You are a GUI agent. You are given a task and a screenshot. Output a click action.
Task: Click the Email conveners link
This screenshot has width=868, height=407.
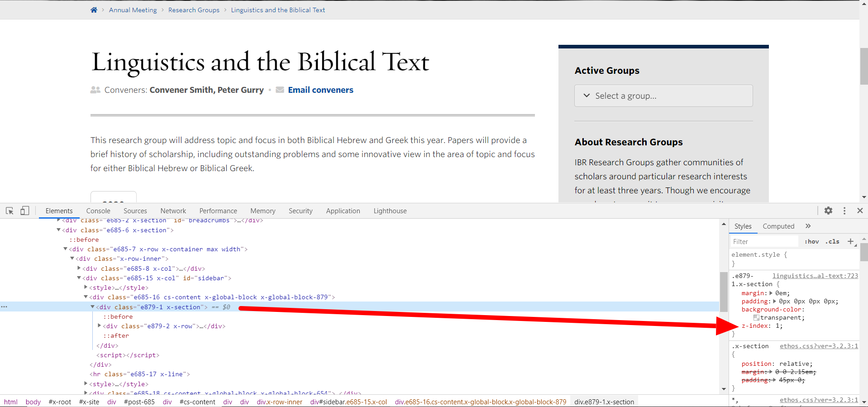click(x=320, y=90)
